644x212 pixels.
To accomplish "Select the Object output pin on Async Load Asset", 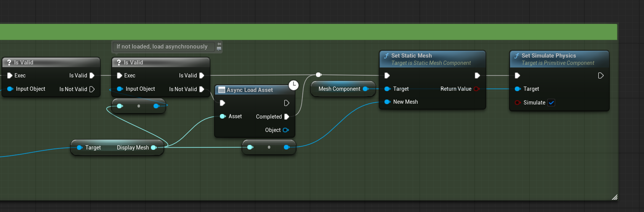I will [285, 130].
